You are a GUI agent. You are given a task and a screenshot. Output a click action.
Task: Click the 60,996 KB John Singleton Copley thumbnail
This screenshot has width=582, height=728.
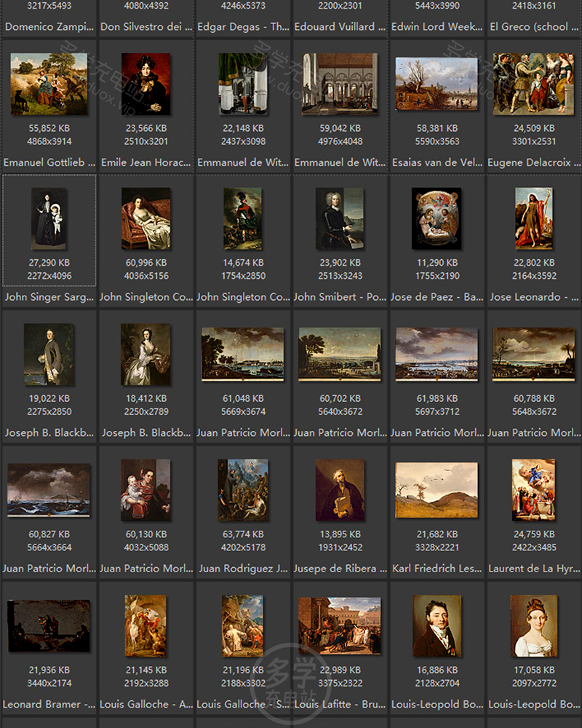(x=146, y=218)
